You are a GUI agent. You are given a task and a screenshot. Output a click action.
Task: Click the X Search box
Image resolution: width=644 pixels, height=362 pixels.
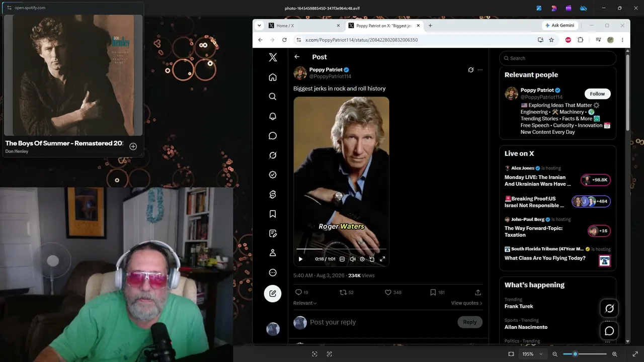(557, 58)
